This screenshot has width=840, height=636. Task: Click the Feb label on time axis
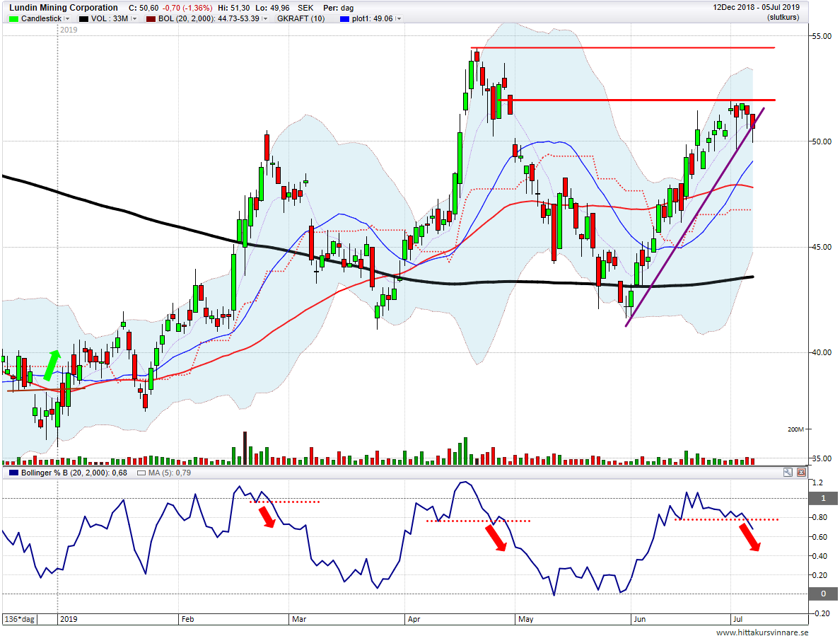tap(187, 619)
